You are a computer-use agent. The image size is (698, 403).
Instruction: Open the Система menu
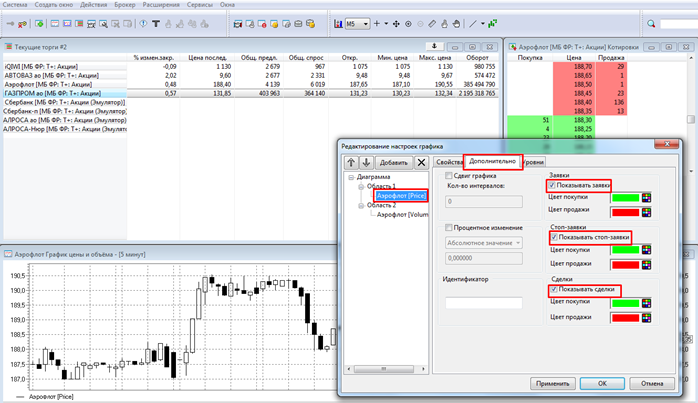click(x=15, y=4)
